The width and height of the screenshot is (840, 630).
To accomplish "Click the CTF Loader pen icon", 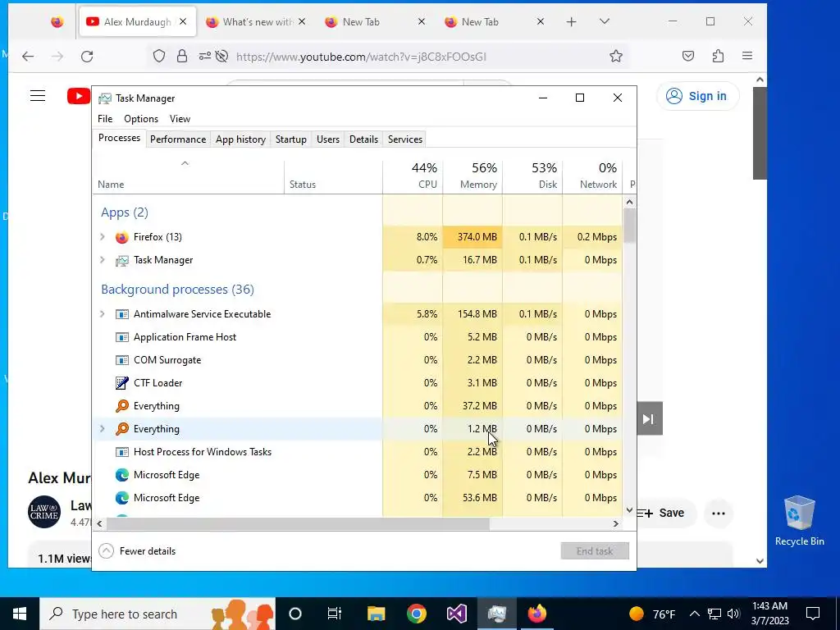I will coord(122,383).
